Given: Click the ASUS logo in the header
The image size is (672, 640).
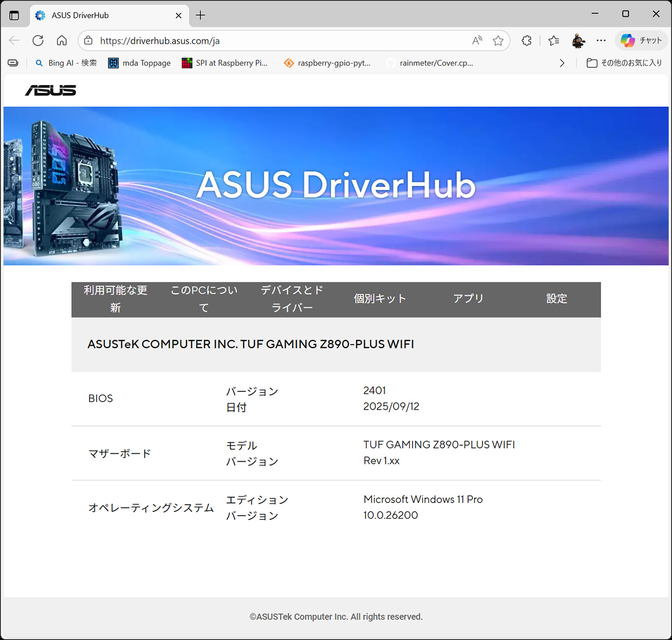Looking at the screenshot, I should 50,90.
